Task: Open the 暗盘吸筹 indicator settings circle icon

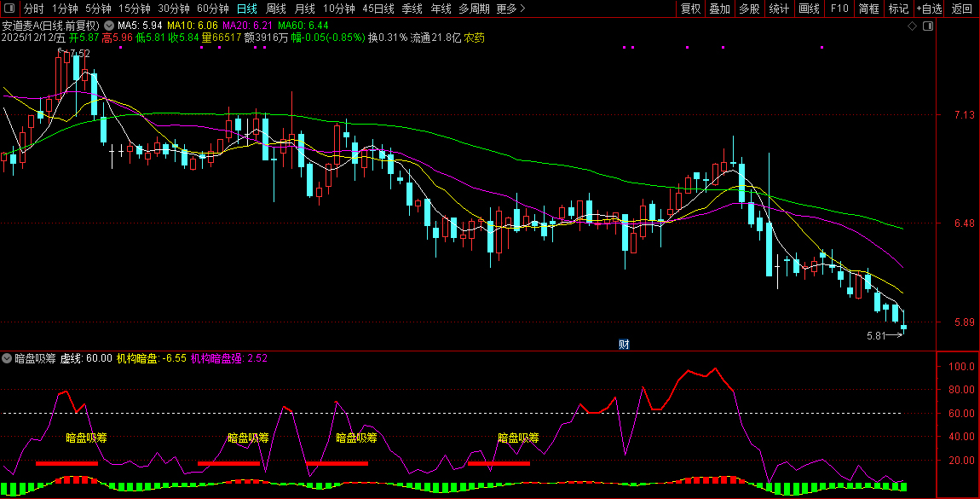Action: pos(8,358)
